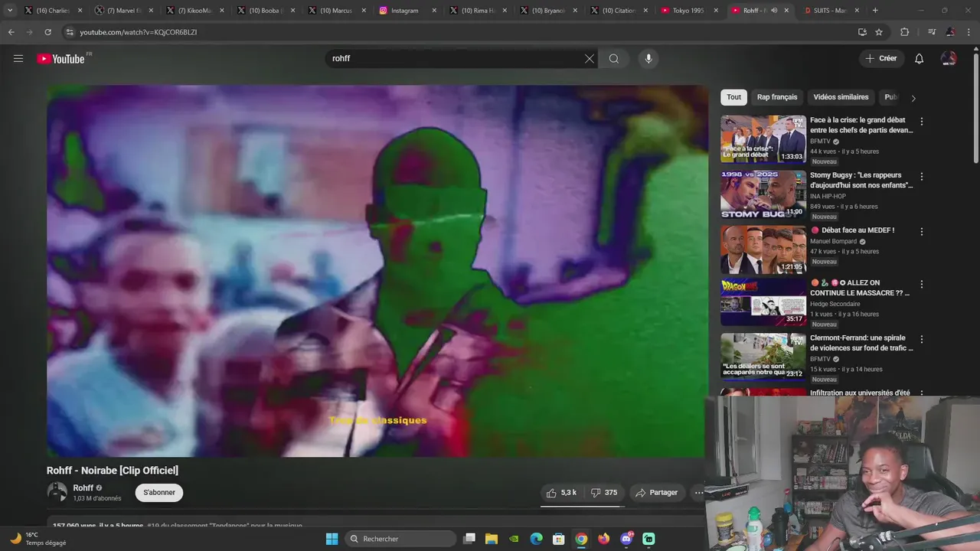The width and height of the screenshot is (980, 551).
Task: Open Débat face au MEDEF thumbnail
Action: 763,249
